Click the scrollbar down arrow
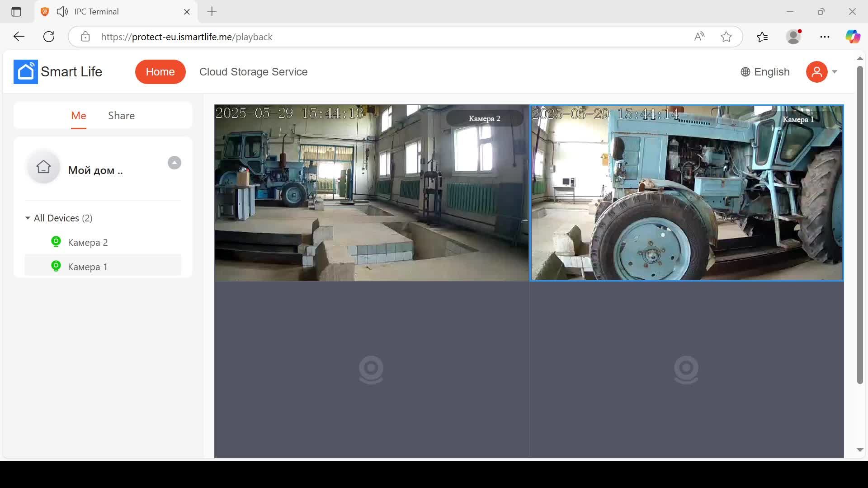This screenshot has width=868, height=488. pyautogui.click(x=860, y=450)
